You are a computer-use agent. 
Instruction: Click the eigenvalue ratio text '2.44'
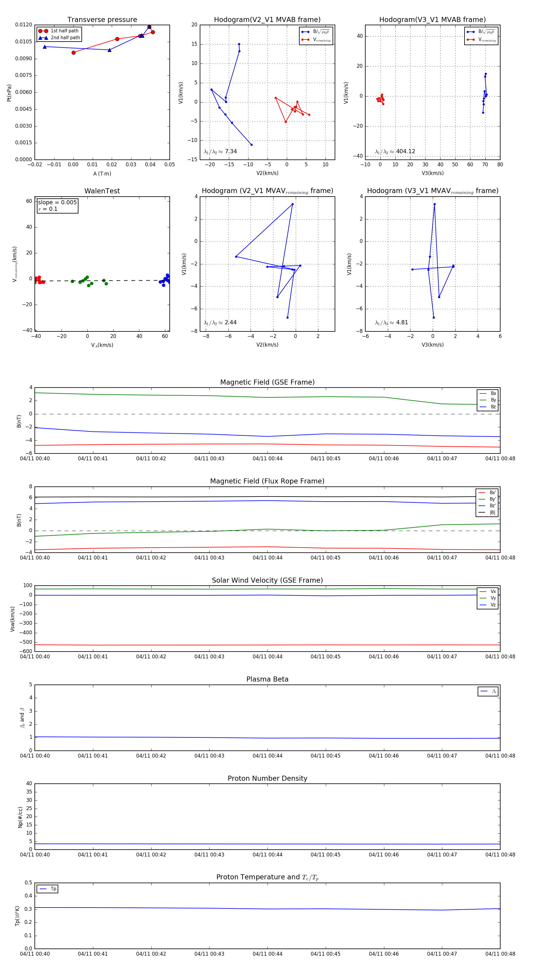tap(231, 323)
